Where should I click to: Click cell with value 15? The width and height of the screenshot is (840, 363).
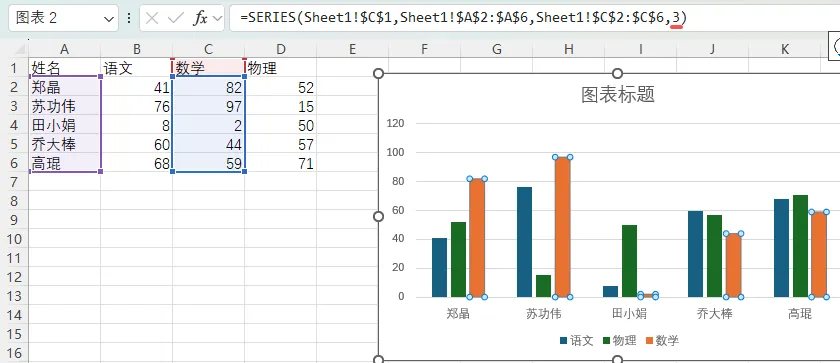coord(281,106)
